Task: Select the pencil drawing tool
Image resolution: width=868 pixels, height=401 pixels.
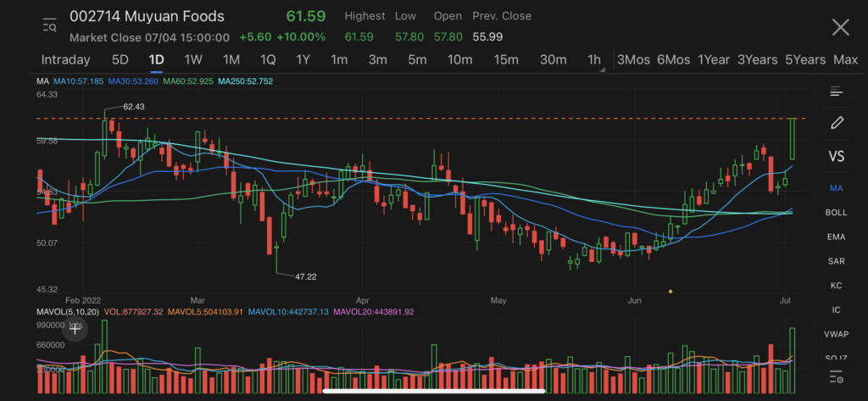Action: [837, 122]
